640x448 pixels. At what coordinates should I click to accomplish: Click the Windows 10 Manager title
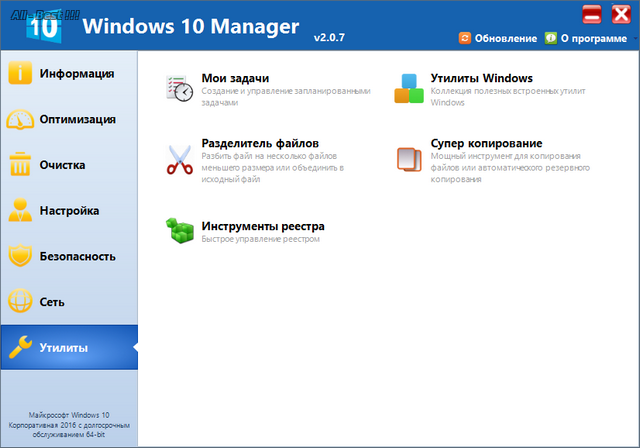[191, 26]
